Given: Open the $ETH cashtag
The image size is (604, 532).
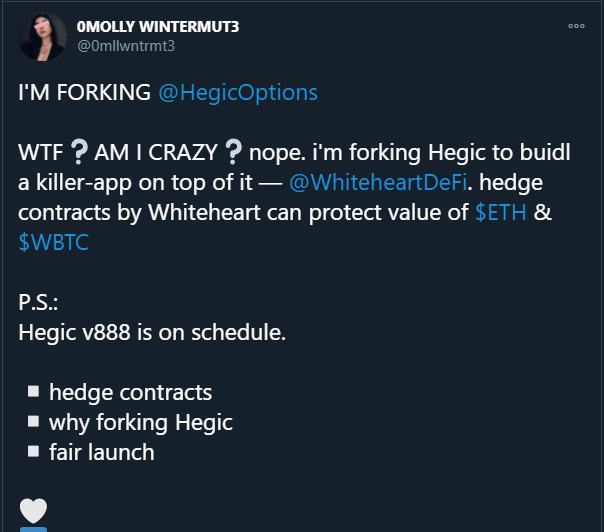Looking at the screenshot, I should 501,212.
